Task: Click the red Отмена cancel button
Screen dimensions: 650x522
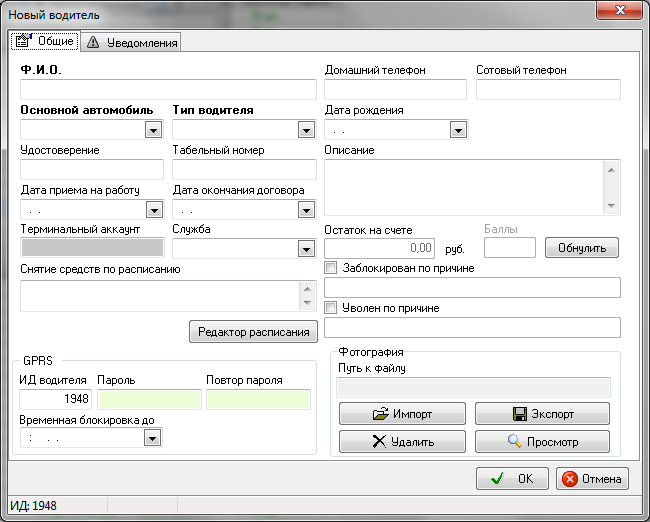Action: 593,479
